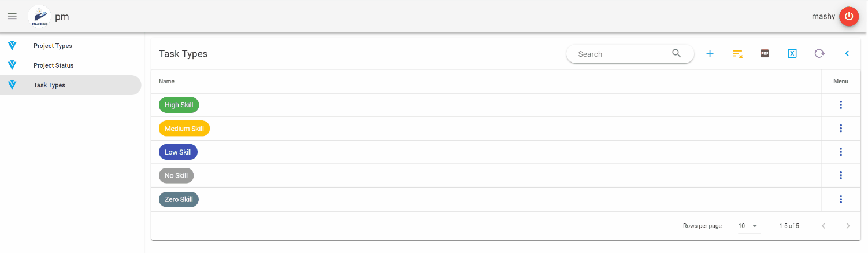Open Project Status in sidebar
This screenshot has width=868, height=253.
54,65
